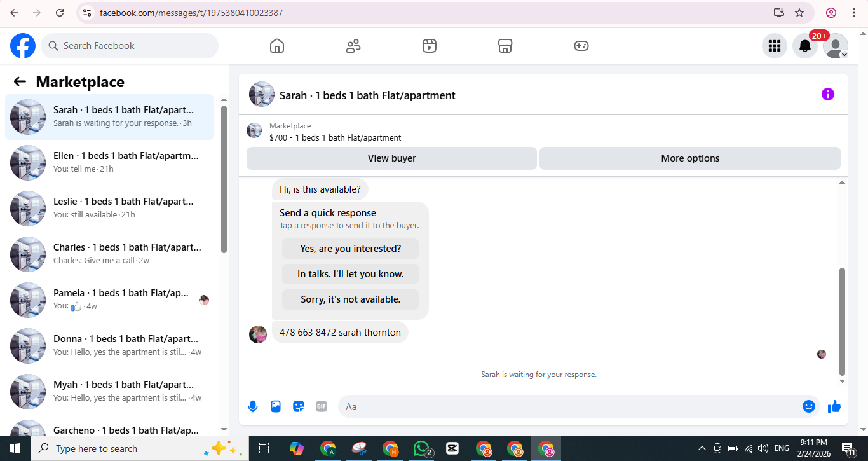
Task: Choose a sticker icon
Action: coord(299,406)
